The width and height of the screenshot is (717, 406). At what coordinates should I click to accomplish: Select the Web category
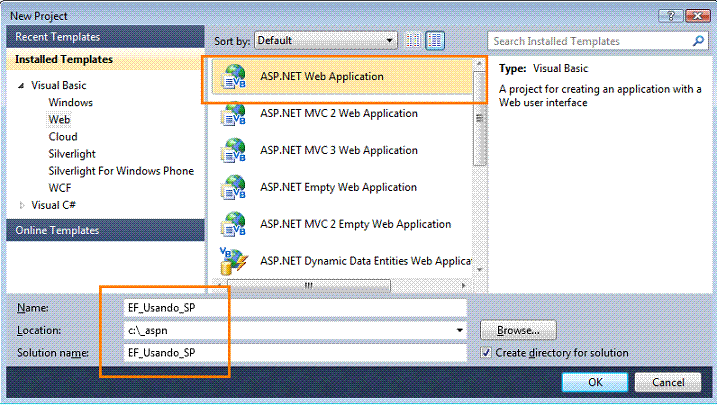59,120
